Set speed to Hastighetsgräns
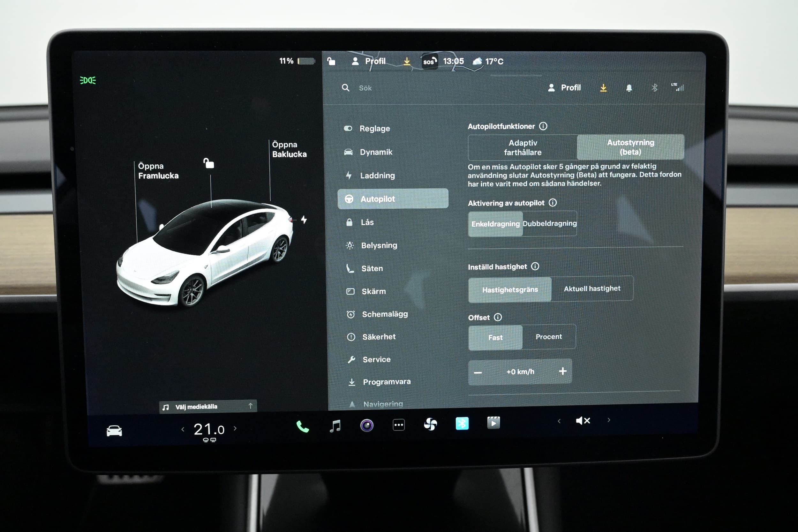The width and height of the screenshot is (798, 532). tap(510, 289)
